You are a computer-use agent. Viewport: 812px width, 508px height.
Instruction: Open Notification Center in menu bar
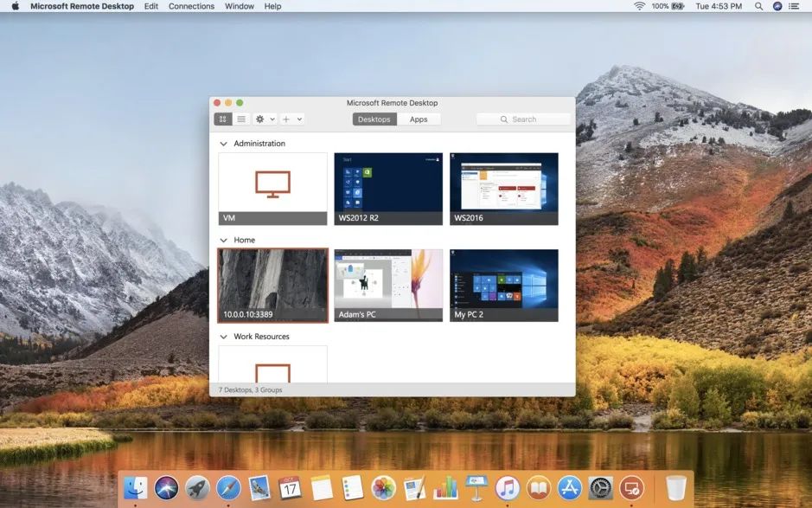pos(794,6)
